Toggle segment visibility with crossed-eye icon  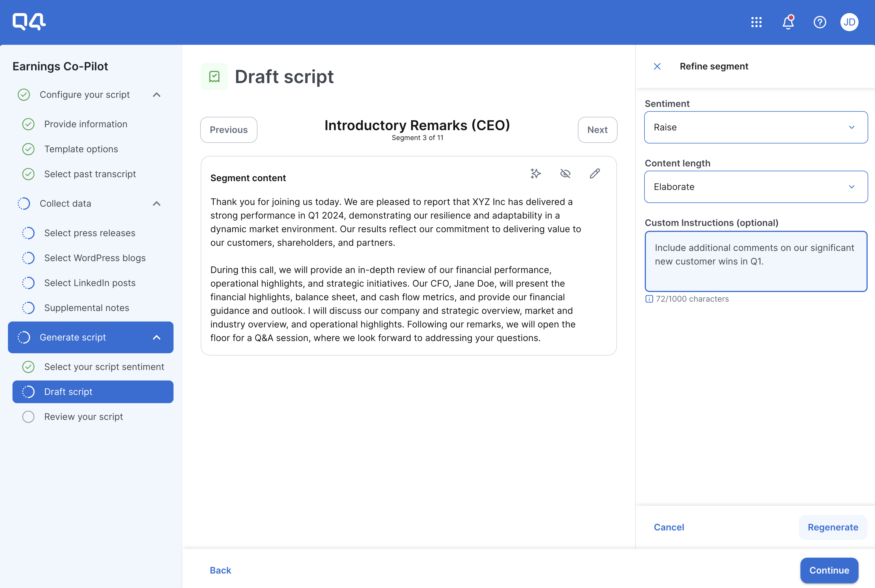pyautogui.click(x=565, y=174)
